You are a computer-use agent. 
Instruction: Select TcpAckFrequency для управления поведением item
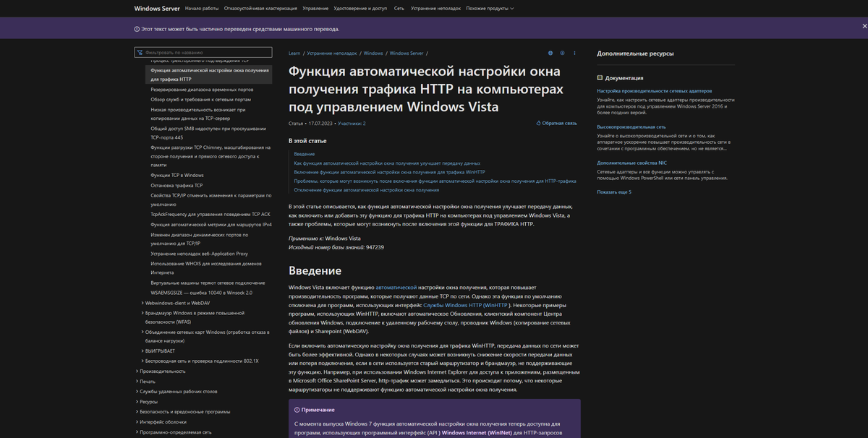coord(210,215)
